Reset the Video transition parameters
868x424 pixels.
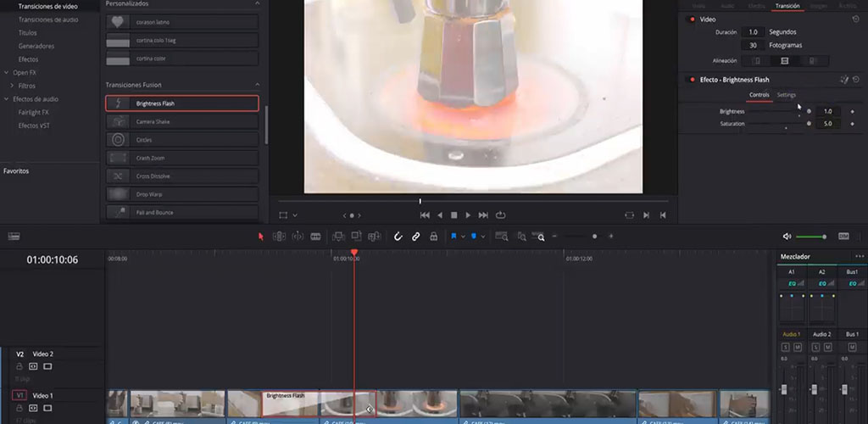tap(856, 19)
